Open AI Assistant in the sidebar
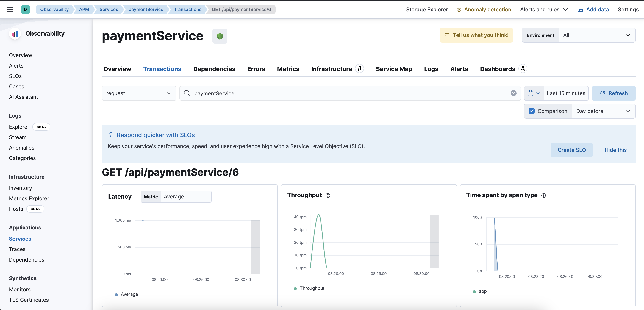Screen dimensions: 644x310 point(24,97)
